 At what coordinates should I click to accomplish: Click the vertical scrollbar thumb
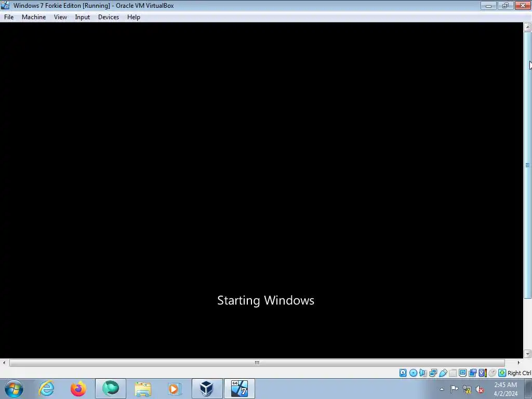click(528, 165)
